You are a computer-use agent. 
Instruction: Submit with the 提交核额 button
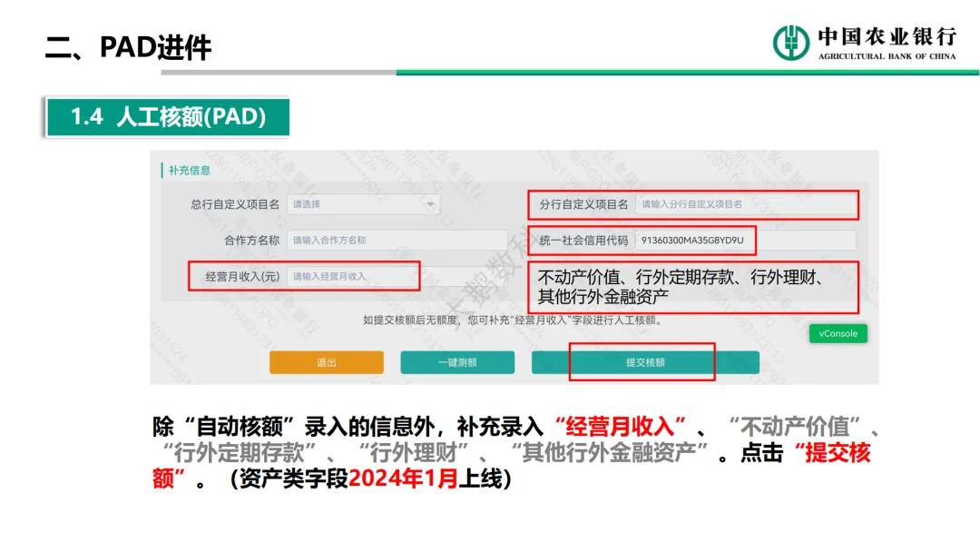tap(645, 362)
